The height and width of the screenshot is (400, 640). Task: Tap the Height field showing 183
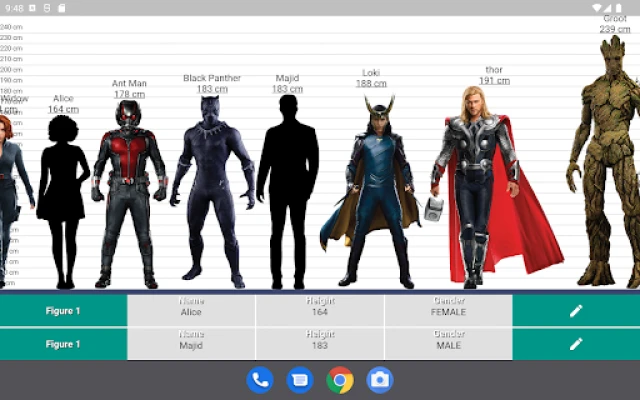(x=320, y=344)
